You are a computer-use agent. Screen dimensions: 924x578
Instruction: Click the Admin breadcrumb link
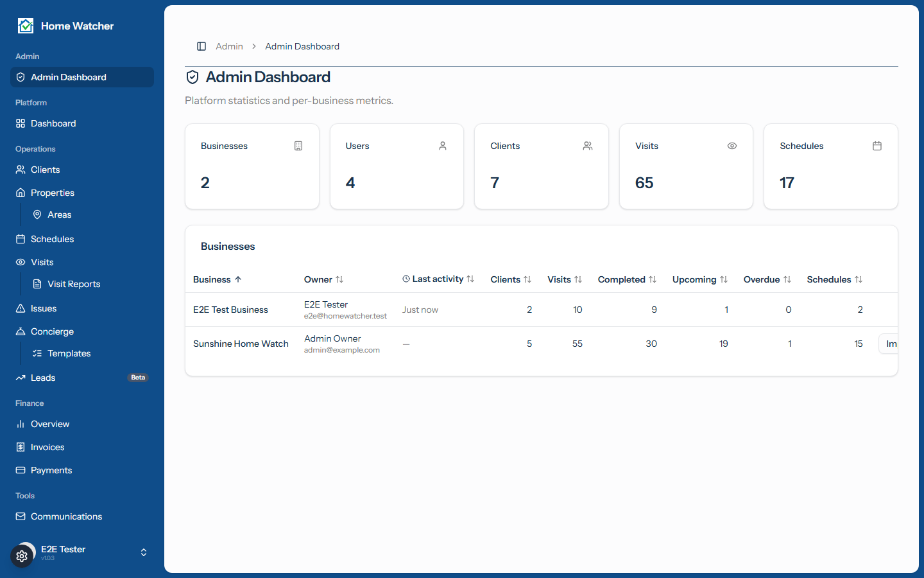pos(229,46)
